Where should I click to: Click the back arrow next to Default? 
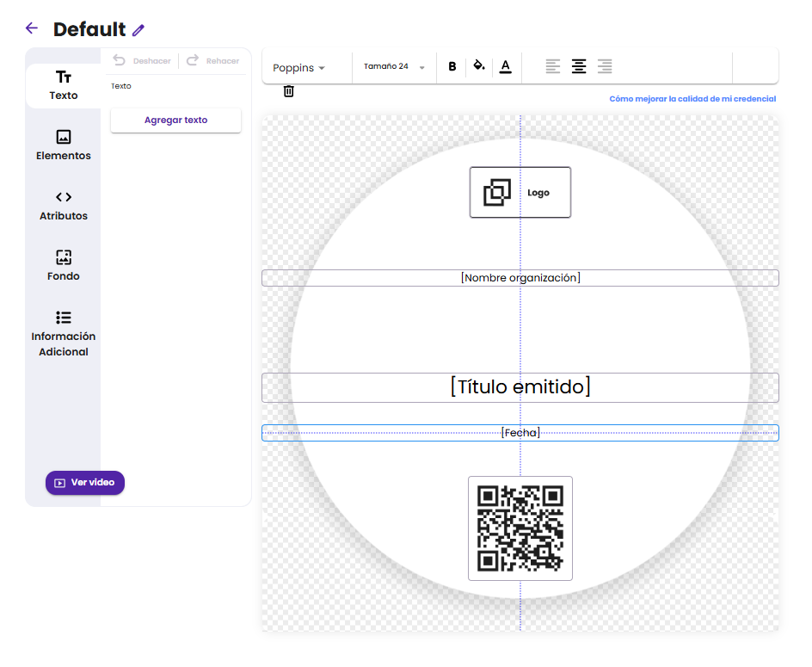coord(32,28)
